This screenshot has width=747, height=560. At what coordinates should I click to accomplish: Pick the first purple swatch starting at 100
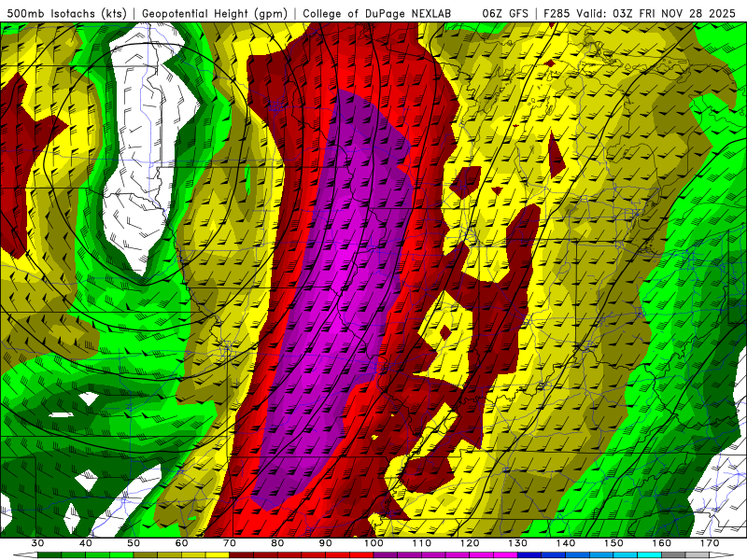pos(386,555)
